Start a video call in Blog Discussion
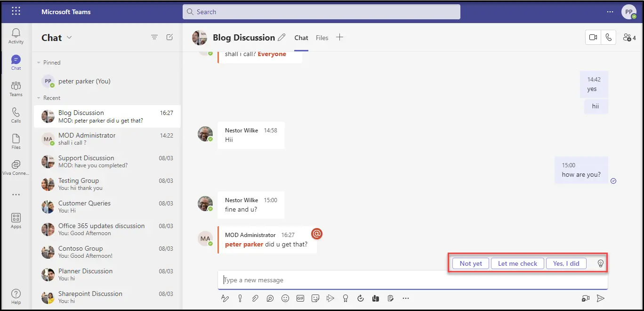The image size is (644, 311). point(593,38)
